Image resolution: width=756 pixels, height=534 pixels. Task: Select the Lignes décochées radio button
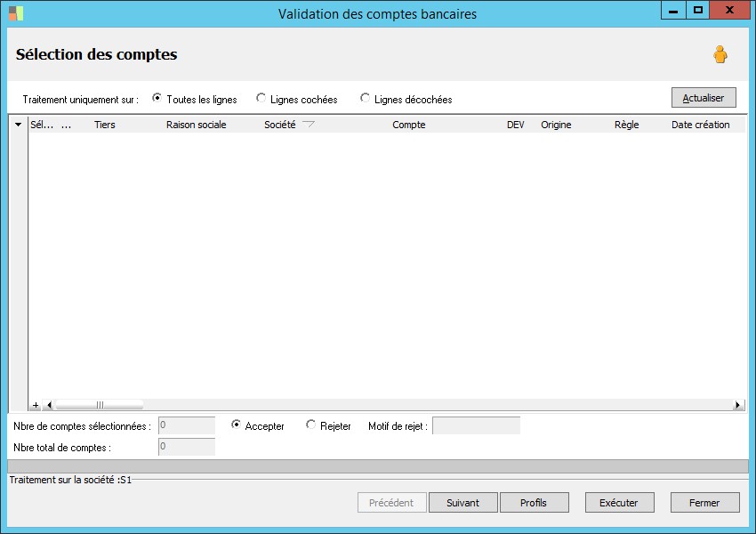point(365,98)
